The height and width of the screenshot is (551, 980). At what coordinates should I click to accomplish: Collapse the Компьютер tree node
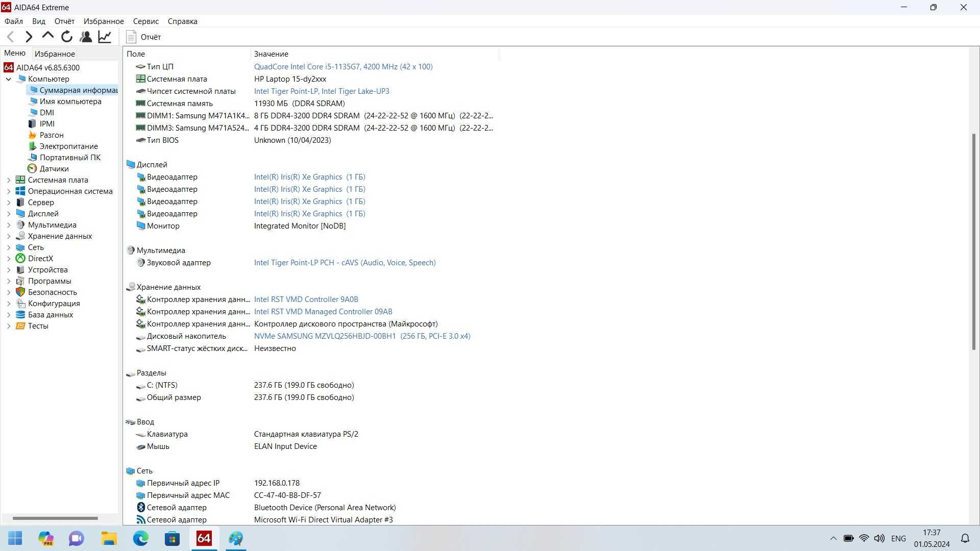9,79
